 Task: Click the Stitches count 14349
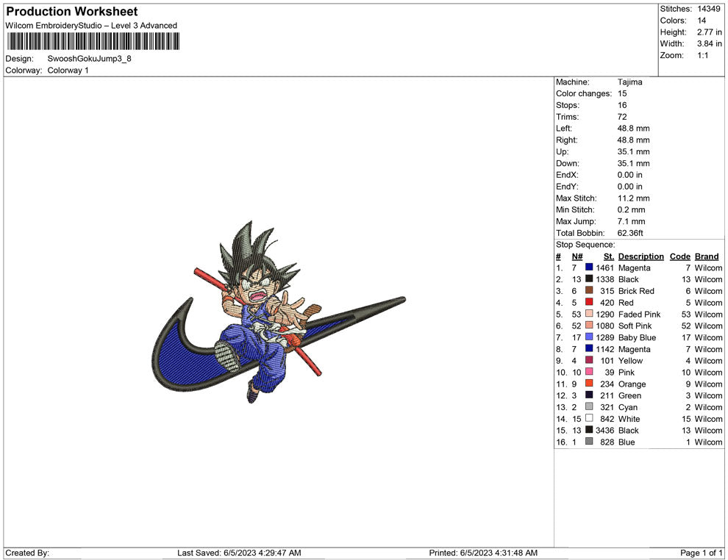point(708,9)
